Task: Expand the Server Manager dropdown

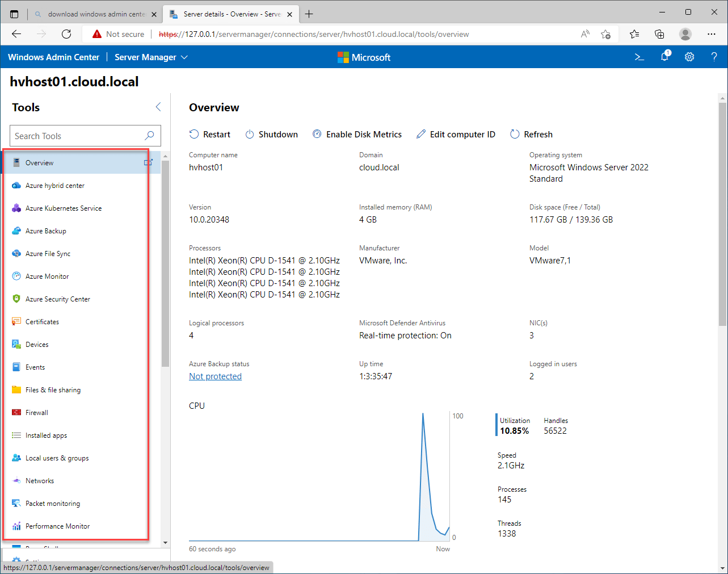Action: pyautogui.click(x=151, y=57)
